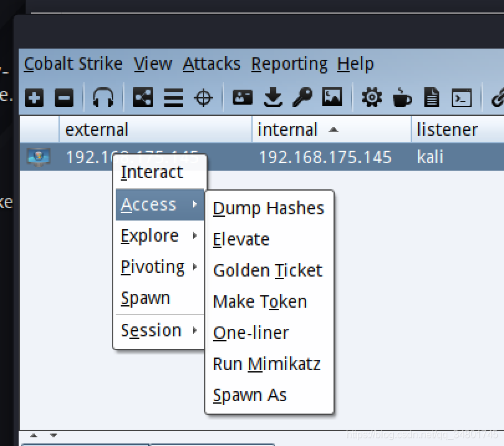Click the gear payload generator icon
Screen dimensions: 504x446
(x=372, y=97)
